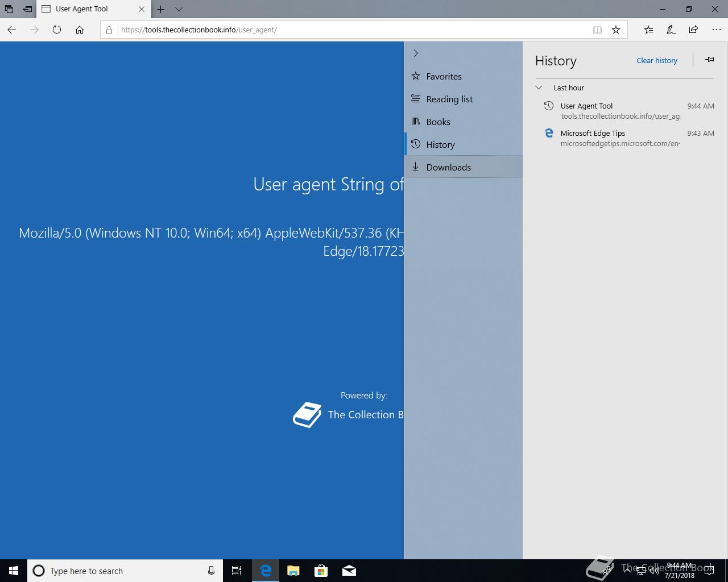728x582 pixels.
Task: Click the white book logo on the page
Action: (x=307, y=415)
